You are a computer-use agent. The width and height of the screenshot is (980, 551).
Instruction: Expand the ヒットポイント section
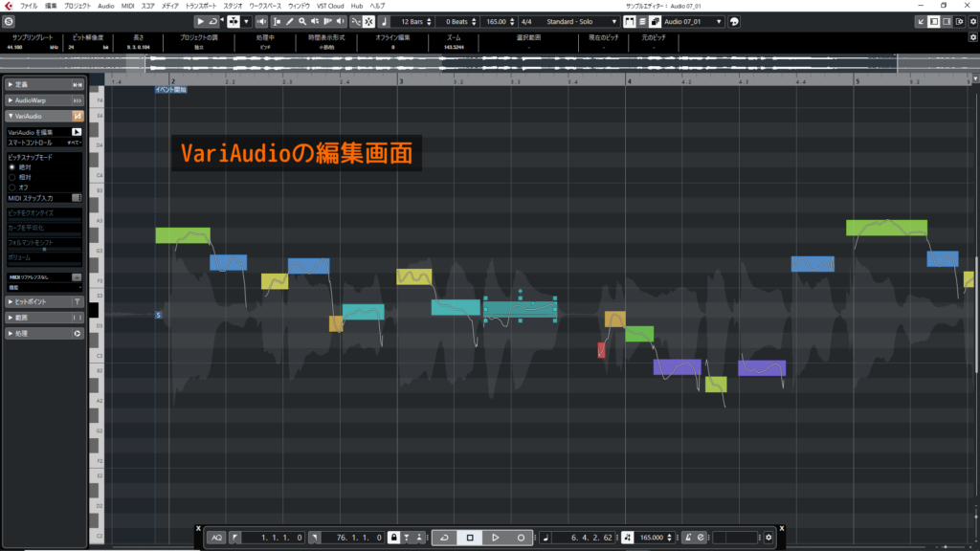pyautogui.click(x=11, y=301)
